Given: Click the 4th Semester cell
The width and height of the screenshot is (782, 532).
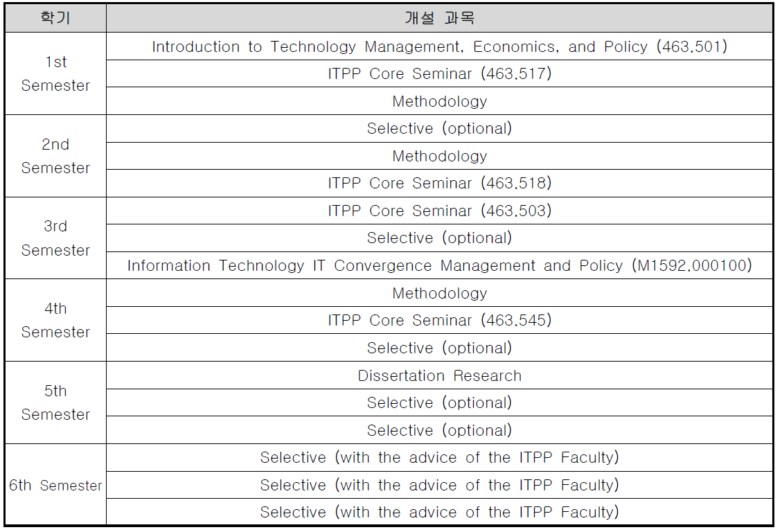Looking at the screenshot, I should pyautogui.click(x=55, y=320).
